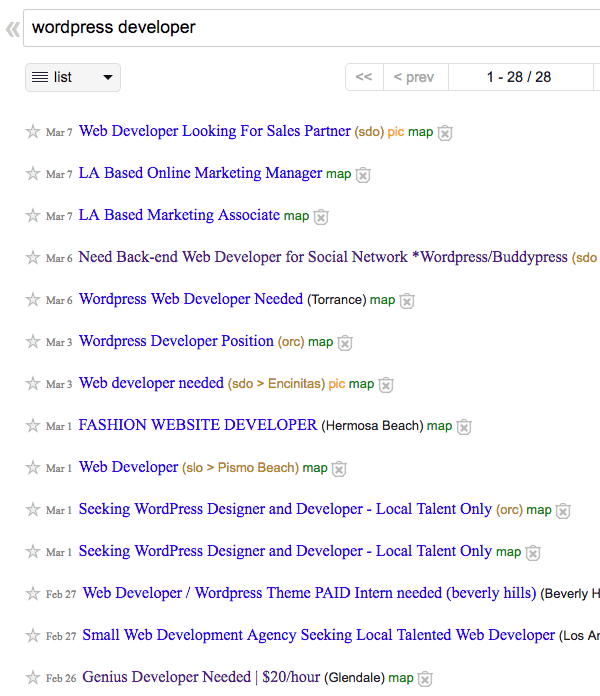Screen dimensions: 600x696
Task: Star the Web Developer Looking For Sales Partner listing
Action: (33, 131)
